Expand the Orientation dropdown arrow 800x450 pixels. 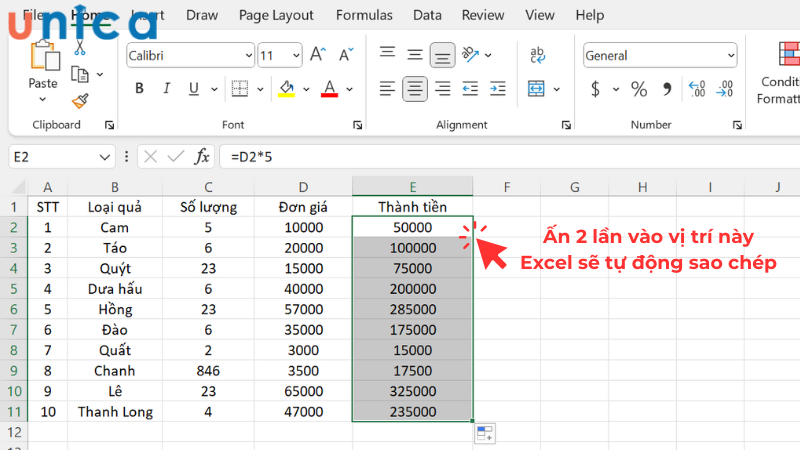pos(488,55)
